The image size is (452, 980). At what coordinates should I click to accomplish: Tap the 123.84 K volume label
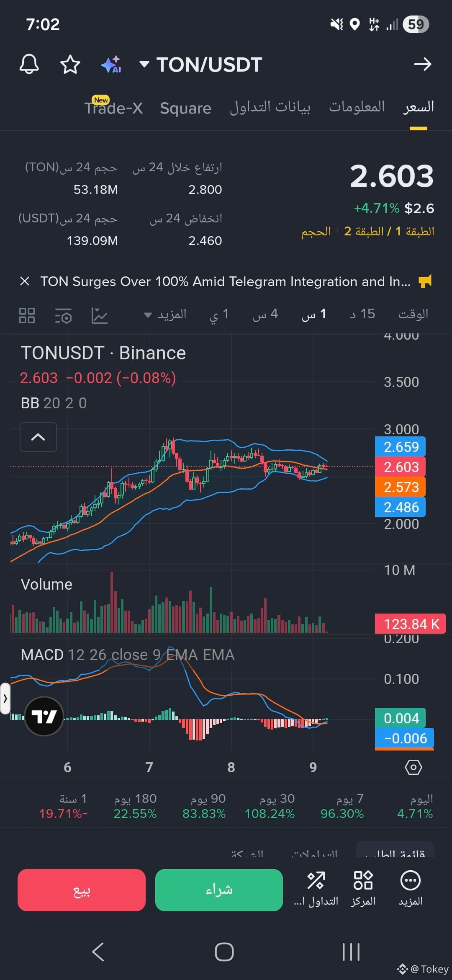point(411,624)
